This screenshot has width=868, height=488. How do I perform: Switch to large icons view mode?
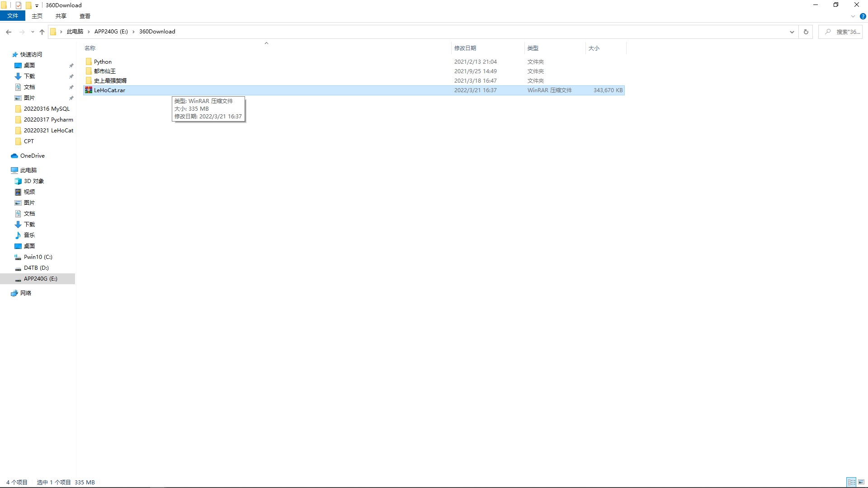pyautogui.click(x=861, y=482)
